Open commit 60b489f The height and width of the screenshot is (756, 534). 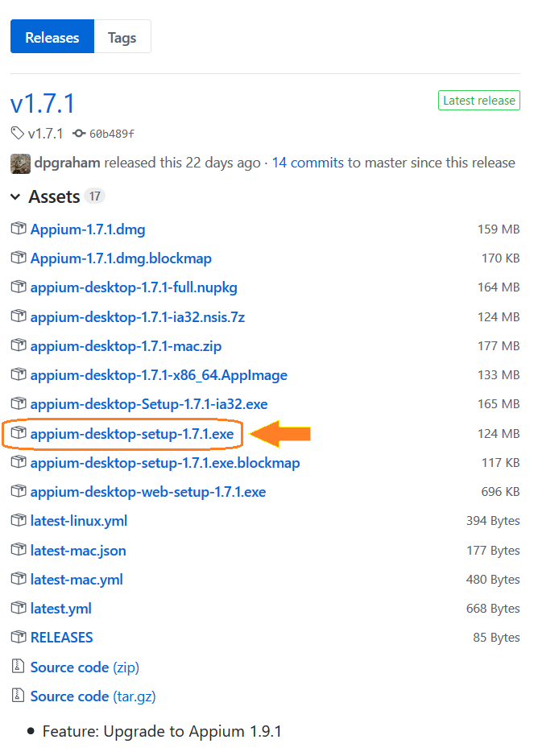112,134
